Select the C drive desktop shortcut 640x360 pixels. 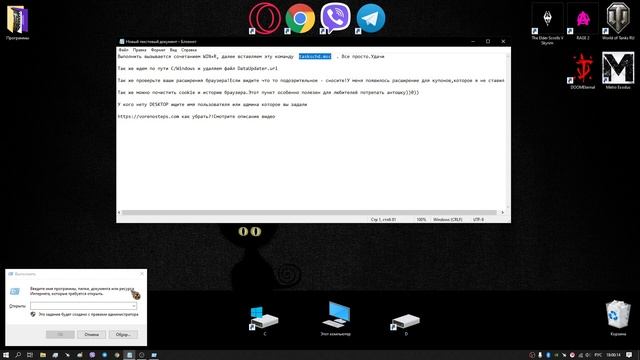point(264,321)
